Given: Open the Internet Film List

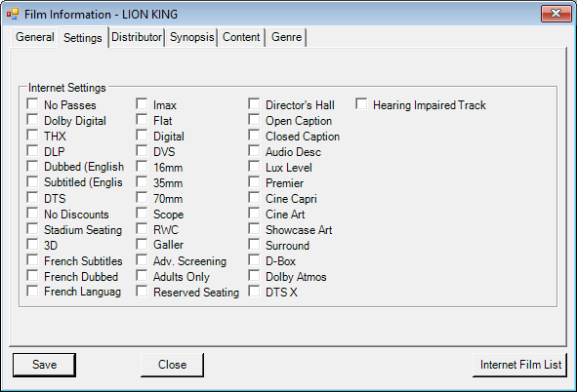Looking at the screenshot, I should pos(520,365).
